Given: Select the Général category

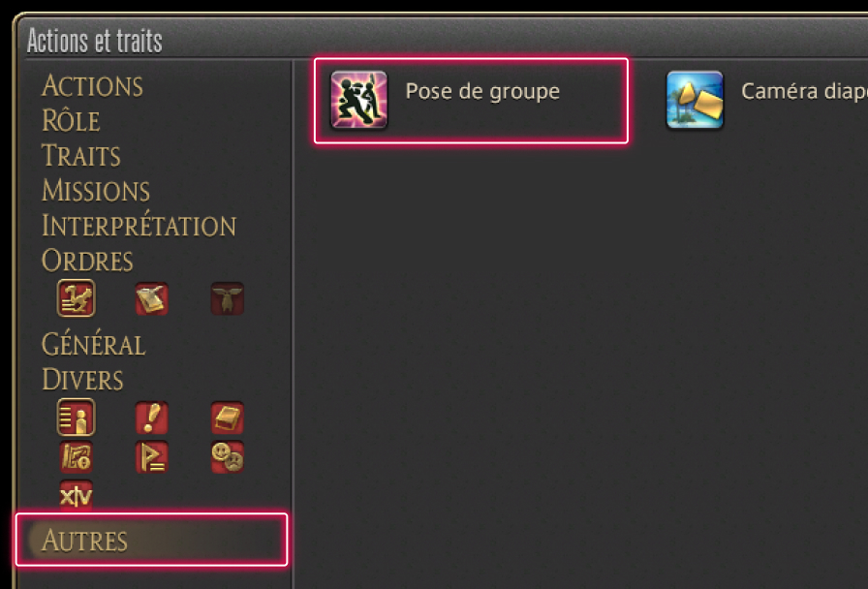Looking at the screenshot, I should point(94,344).
